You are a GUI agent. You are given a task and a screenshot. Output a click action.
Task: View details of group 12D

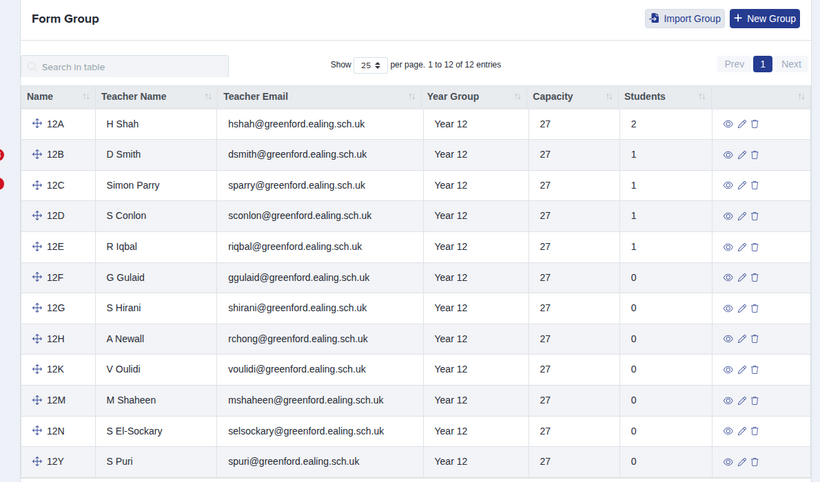click(x=728, y=216)
